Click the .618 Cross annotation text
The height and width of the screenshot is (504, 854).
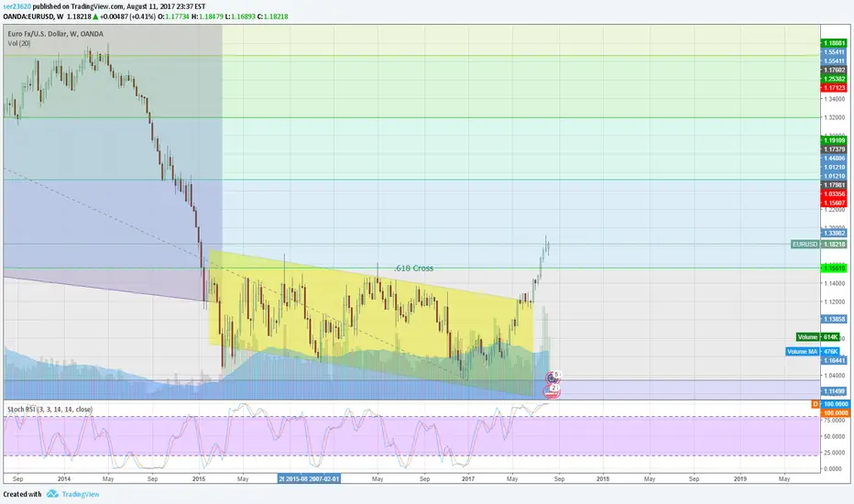[x=414, y=268]
